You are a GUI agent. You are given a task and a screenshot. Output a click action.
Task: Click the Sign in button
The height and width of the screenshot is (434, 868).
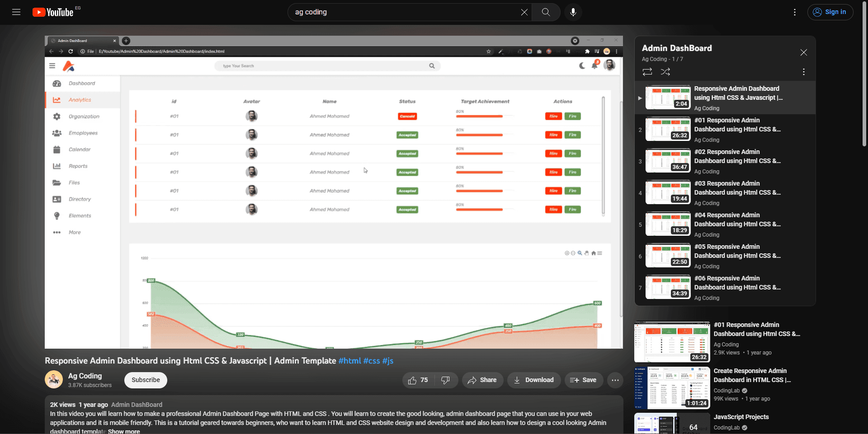tap(830, 12)
